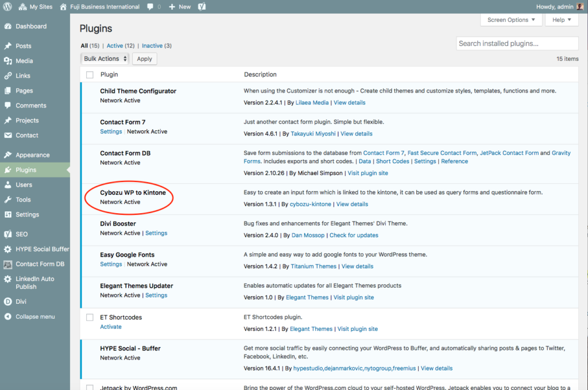Open the Bulk Actions dropdown
Viewport: 588px width, 390px height.
pyautogui.click(x=105, y=59)
